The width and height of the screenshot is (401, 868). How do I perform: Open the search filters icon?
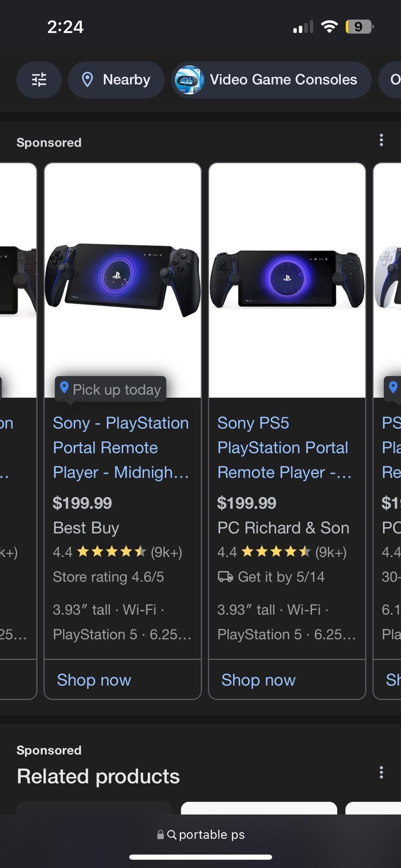[39, 80]
